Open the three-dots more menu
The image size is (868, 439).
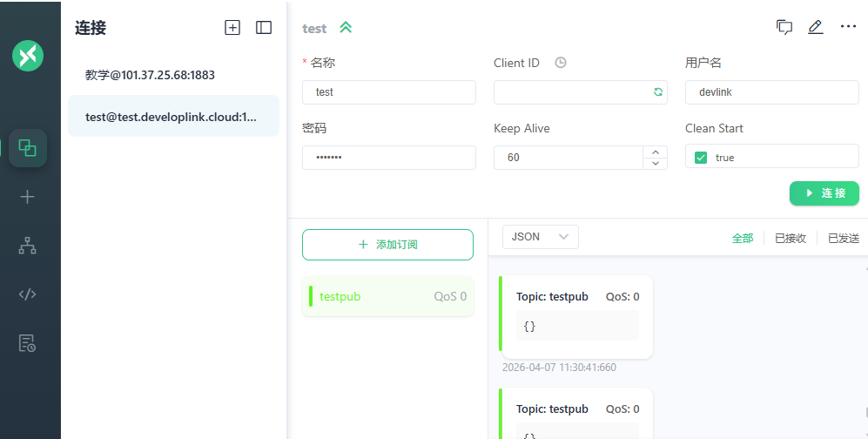pos(848,26)
